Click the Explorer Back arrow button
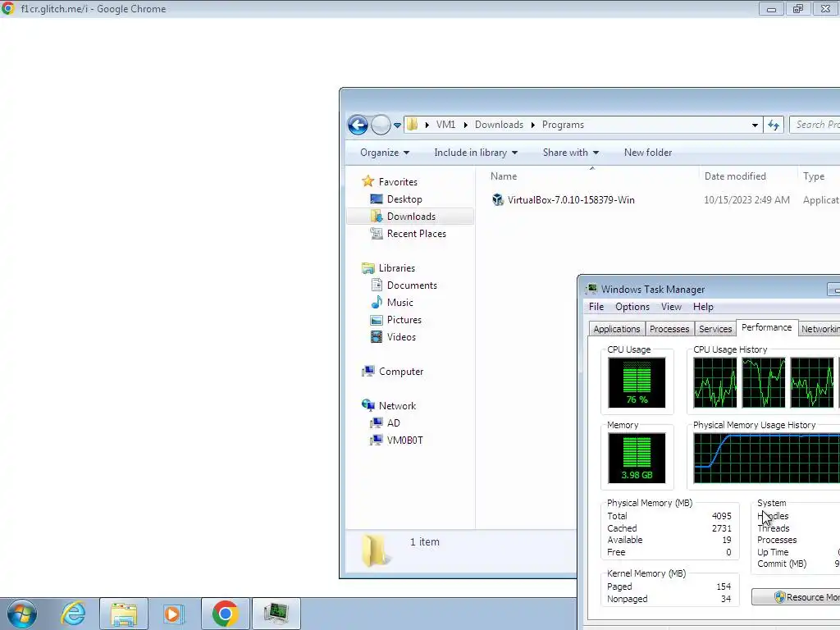The image size is (840, 630). [358, 125]
